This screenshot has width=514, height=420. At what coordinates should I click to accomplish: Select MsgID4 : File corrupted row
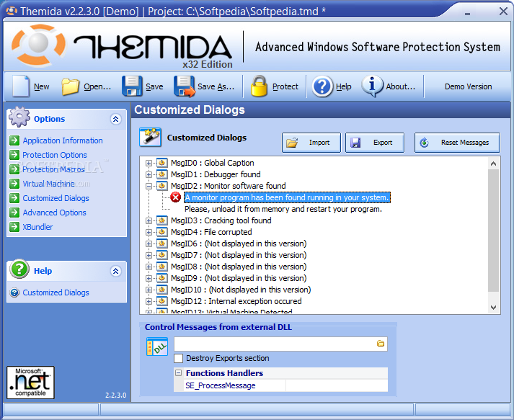pyautogui.click(x=211, y=232)
